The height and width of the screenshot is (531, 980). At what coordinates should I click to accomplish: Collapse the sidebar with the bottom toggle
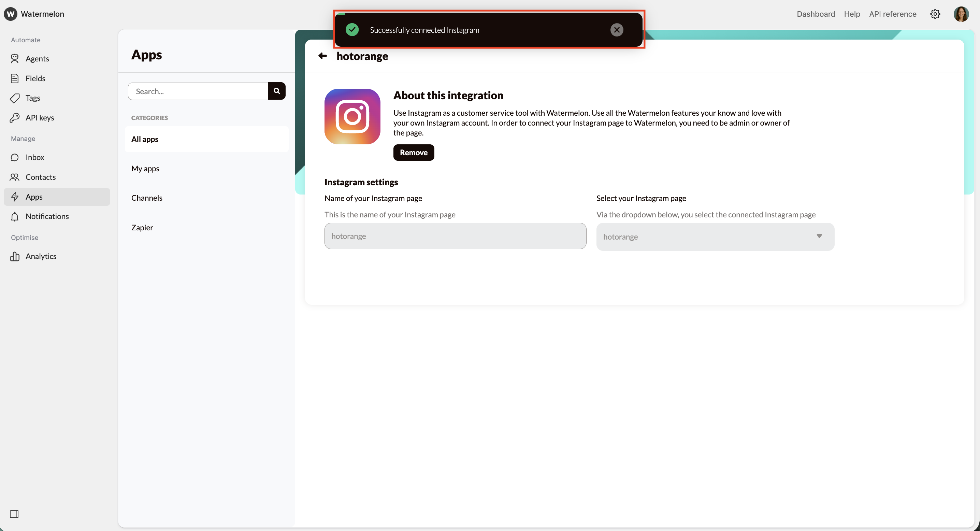click(14, 514)
